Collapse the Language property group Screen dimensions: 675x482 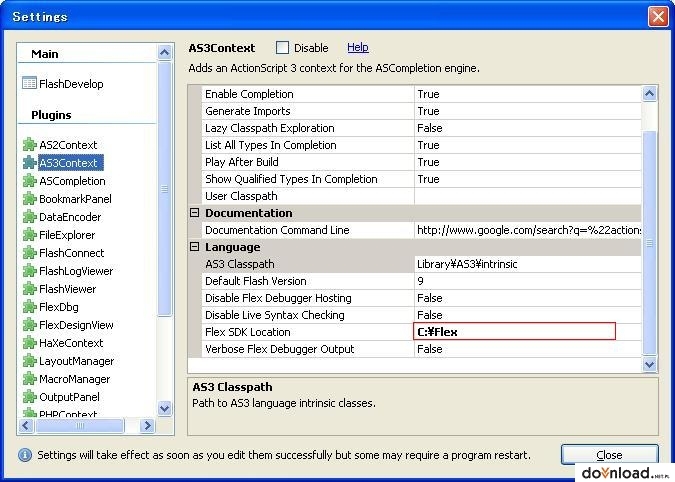pos(195,247)
